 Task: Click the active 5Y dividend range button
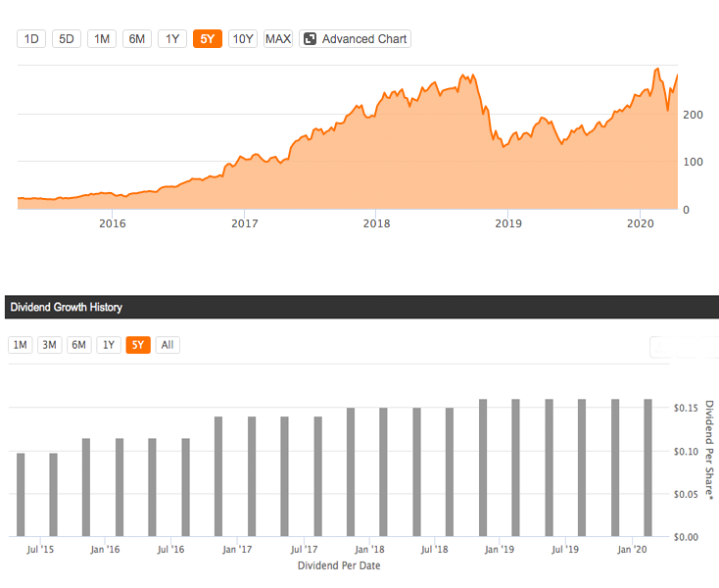(138, 345)
